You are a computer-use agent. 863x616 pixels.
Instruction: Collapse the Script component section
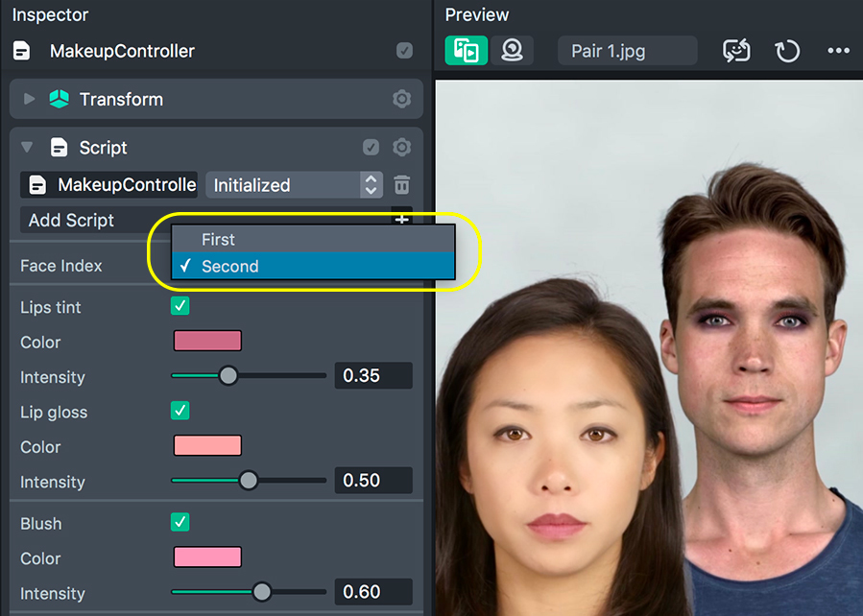[27, 148]
